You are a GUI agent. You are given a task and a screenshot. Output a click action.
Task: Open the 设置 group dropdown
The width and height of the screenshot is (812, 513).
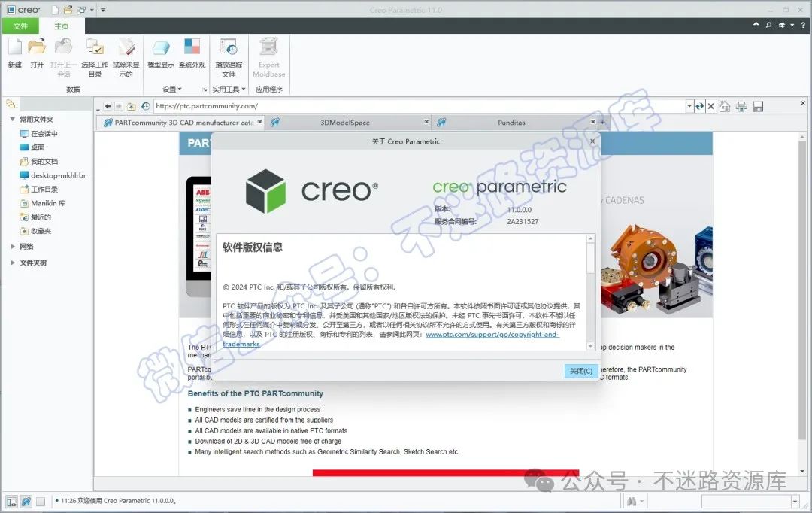coord(172,89)
